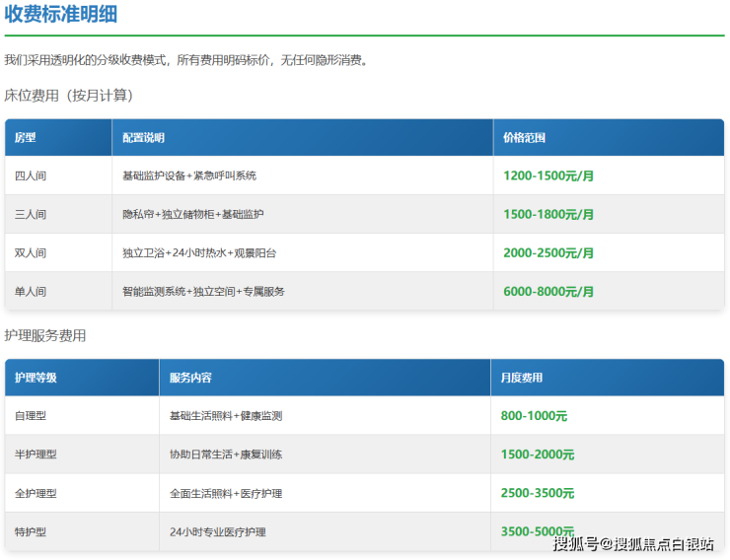Select the 自理型 care level row
The image size is (730, 560).
31,416
